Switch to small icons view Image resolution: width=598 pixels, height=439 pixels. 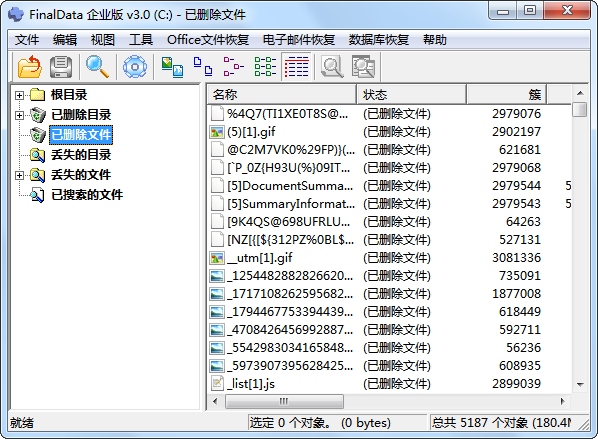(x=203, y=67)
